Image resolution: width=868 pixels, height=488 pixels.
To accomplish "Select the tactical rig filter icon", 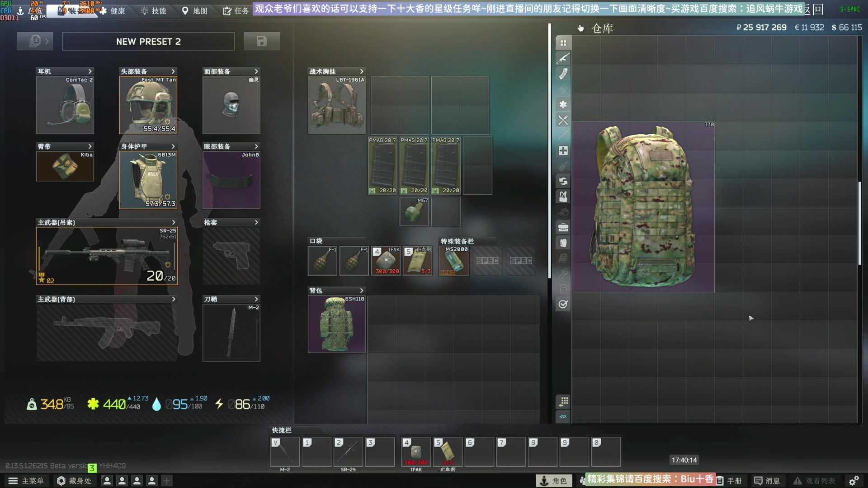I will (x=563, y=197).
